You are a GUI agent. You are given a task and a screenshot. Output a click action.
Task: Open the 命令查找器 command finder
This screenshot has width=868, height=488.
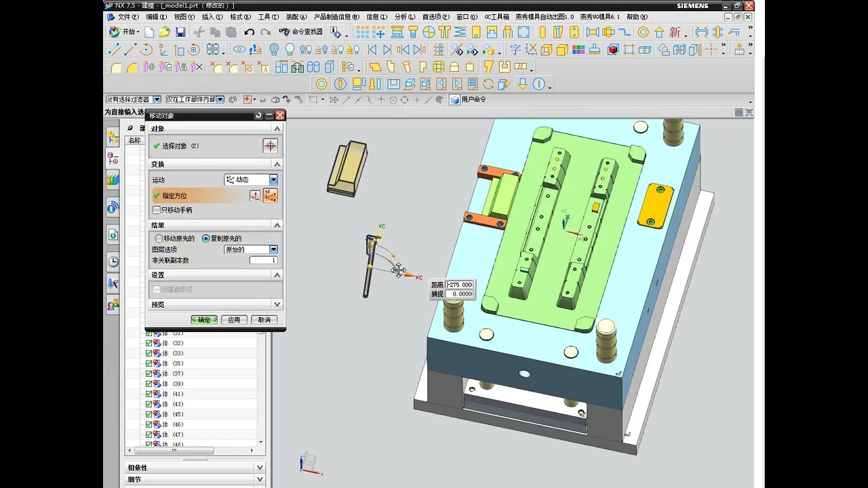301,32
